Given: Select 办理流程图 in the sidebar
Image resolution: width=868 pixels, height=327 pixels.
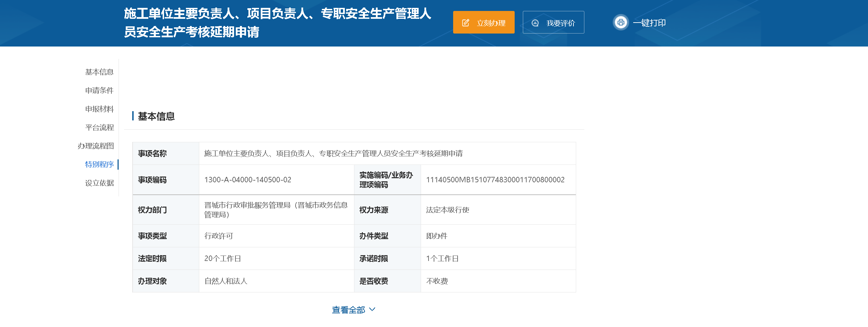Looking at the screenshot, I should (96, 146).
